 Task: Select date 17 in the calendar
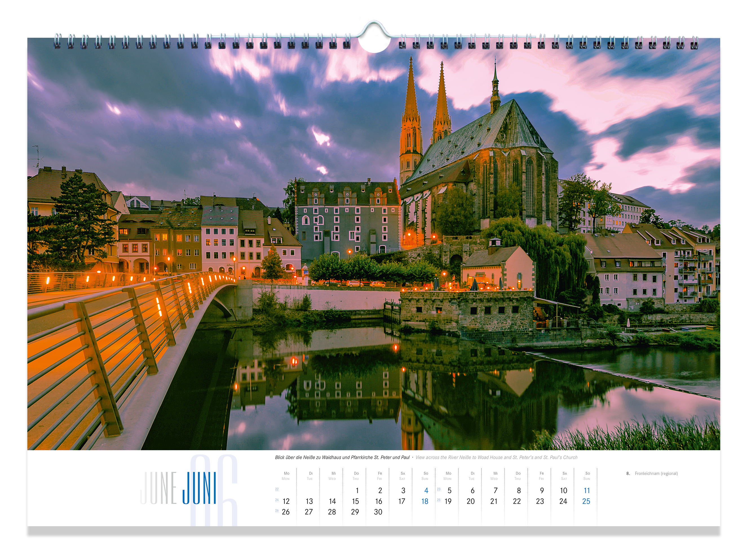(x=401, y=501)
